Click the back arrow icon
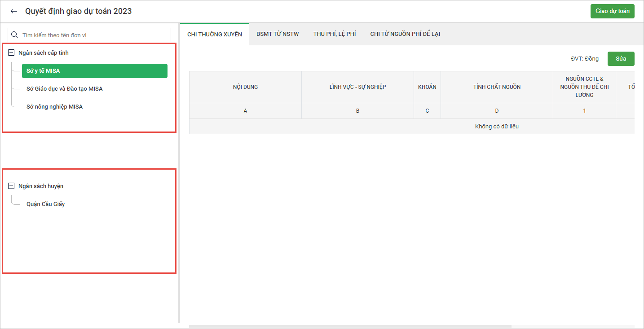The height and width of the screenshot is (329, 644). 14,11
